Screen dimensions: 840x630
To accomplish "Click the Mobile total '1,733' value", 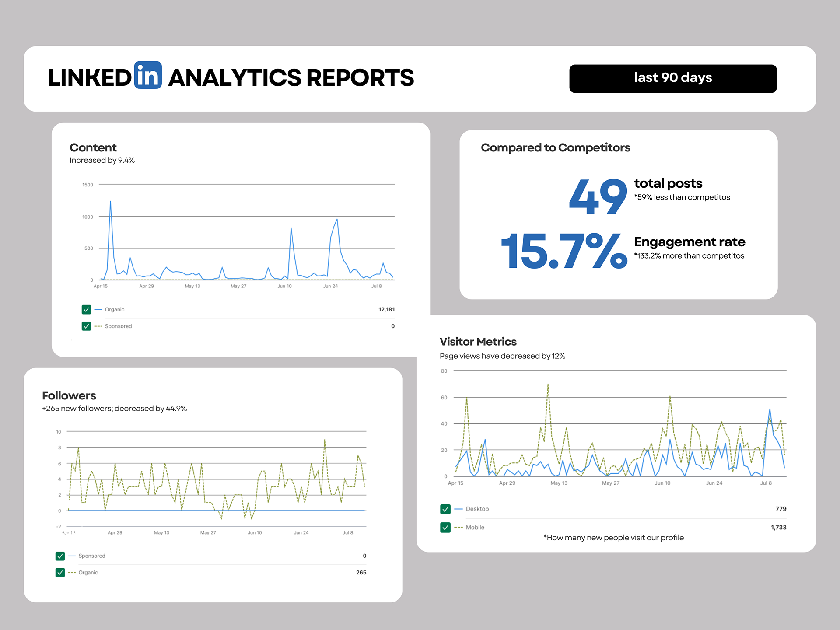I will pyautogui.click(x=778, y=528).
